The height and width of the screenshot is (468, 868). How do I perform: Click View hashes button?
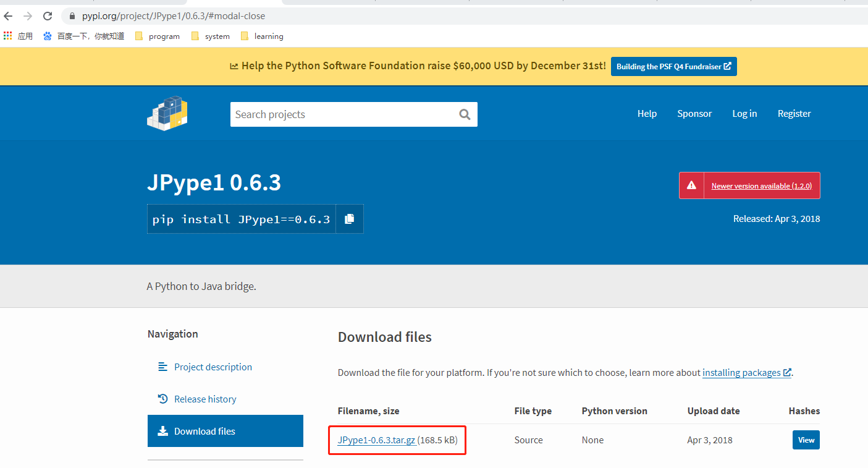pyautogui.click(x=806, y=440)
